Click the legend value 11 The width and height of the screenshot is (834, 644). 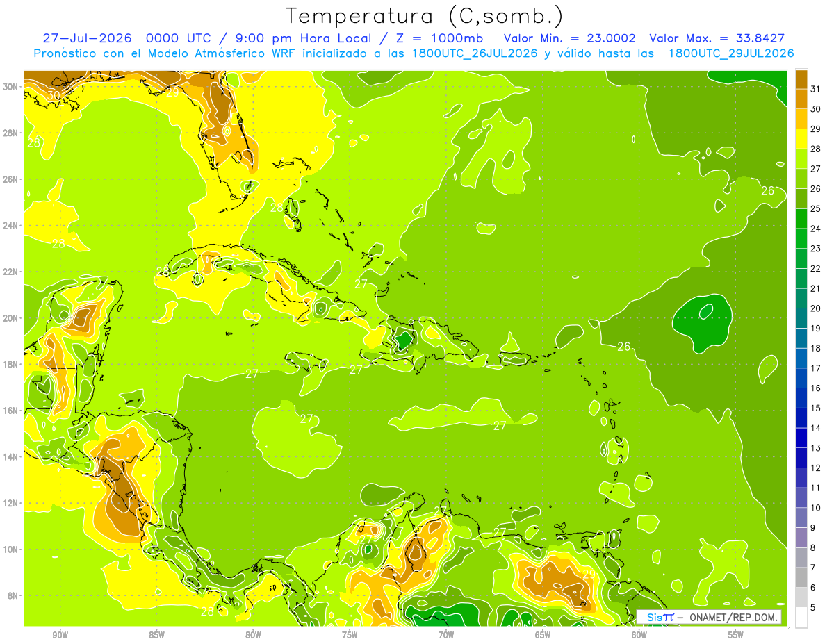click(815, 488)
